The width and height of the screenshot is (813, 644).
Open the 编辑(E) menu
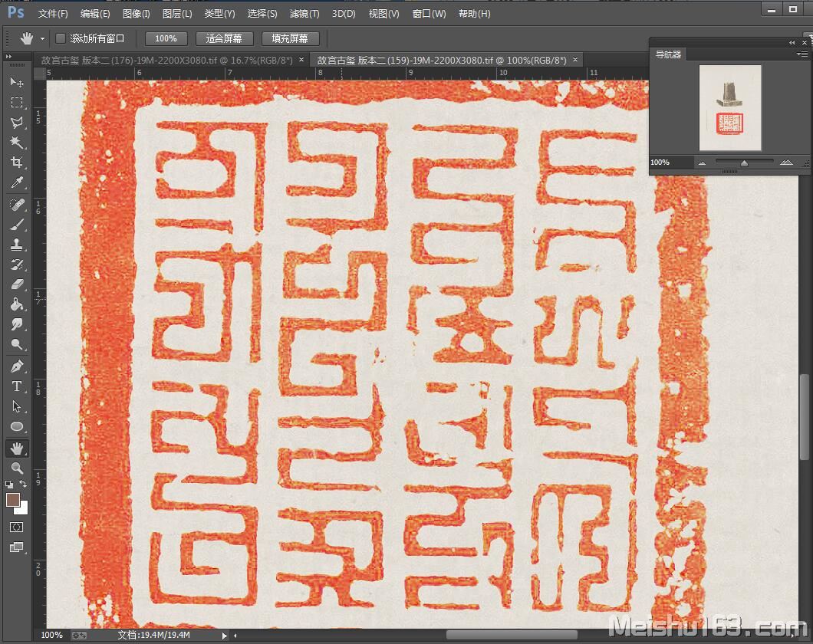pos(95,14)
